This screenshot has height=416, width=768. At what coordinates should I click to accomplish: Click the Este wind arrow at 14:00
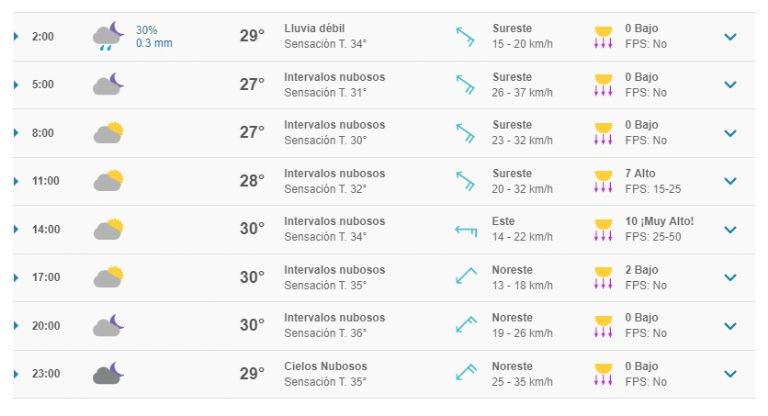point(466,230)
